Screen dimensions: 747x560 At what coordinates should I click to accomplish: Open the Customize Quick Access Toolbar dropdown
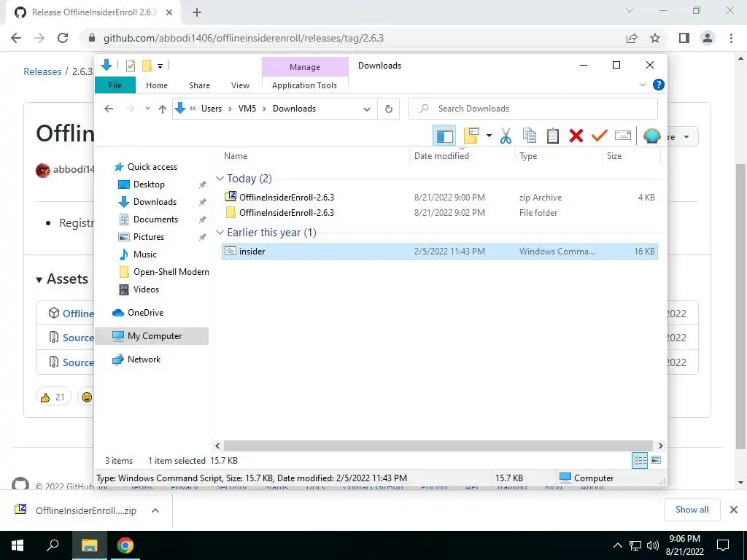[x=160, y=66]
